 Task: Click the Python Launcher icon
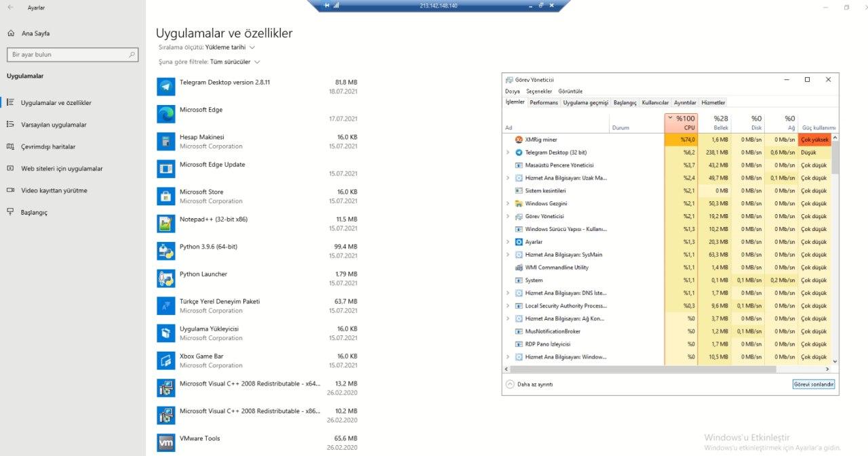[x=166, y=278]
